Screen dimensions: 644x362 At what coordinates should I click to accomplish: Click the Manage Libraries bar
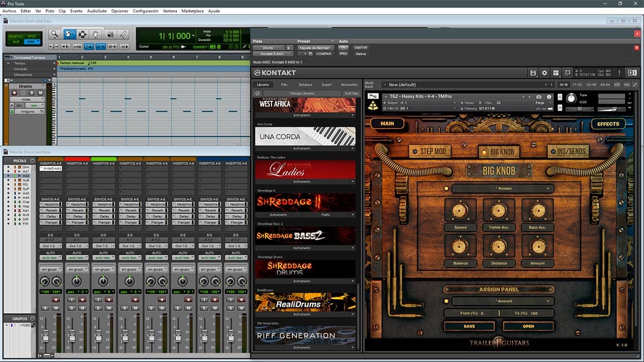(x=302, y=93)
